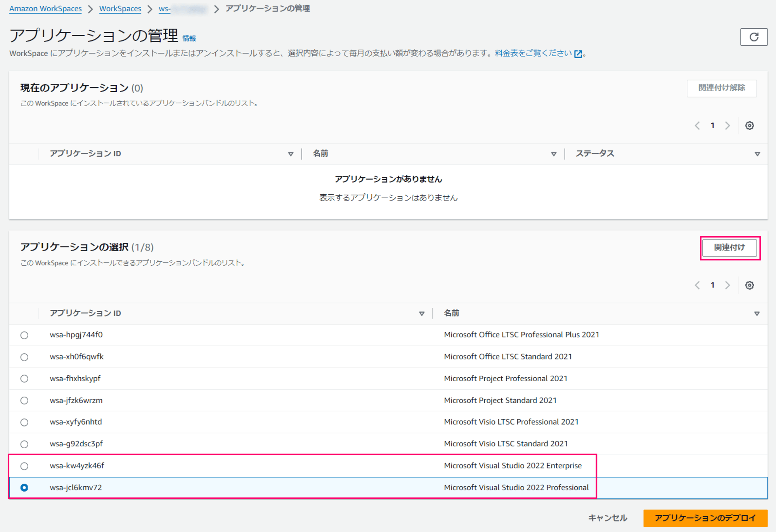776x532 pixels.
Task: Go to next page in current applications
Action: [x=727, y=126]
